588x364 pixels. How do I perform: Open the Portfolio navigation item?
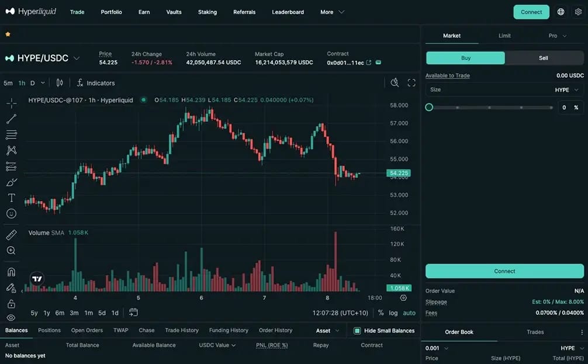(x=112, y=12)
